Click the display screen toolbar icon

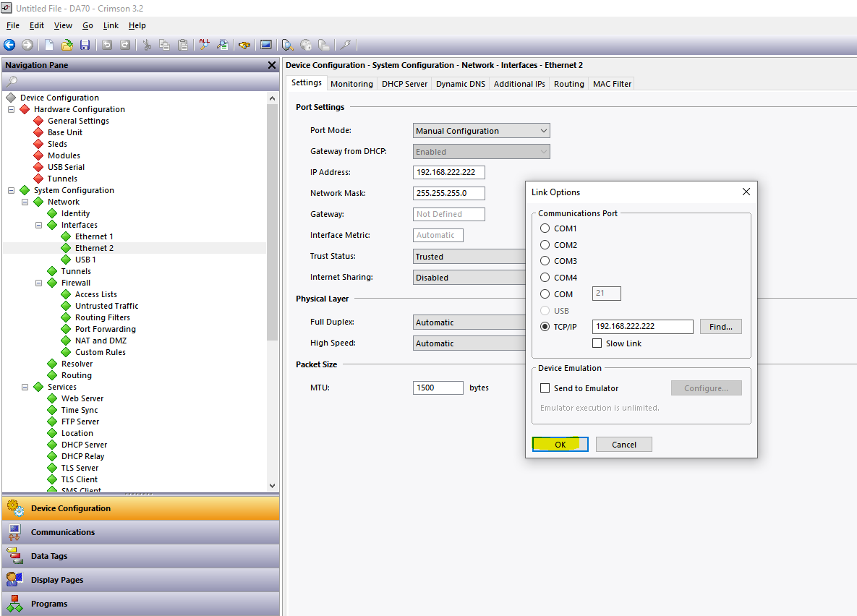[266, 45]
